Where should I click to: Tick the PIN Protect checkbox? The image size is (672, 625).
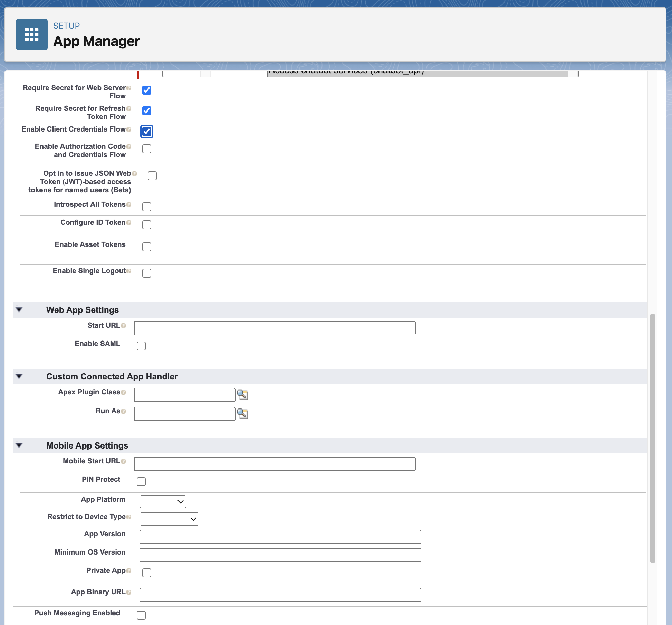(x=141, y=482)
